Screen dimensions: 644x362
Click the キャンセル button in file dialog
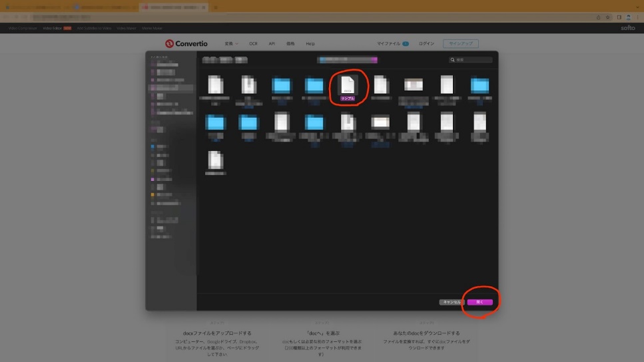(452, 302)
